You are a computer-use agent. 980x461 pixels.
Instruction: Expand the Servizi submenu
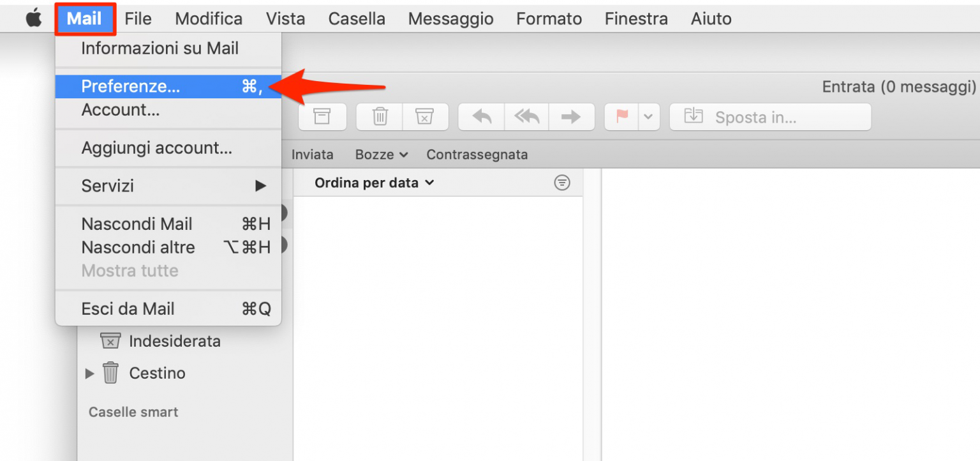(x=168, y=186)
